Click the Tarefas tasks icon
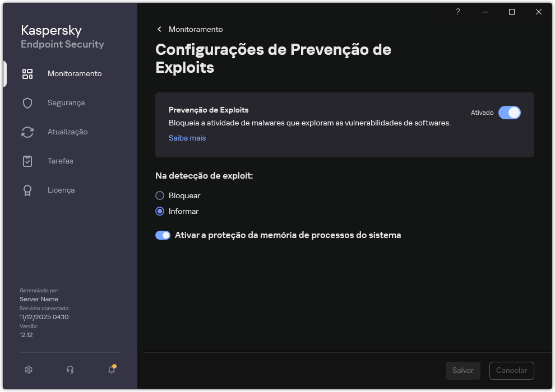Image resolution: width=555 pixels, height=392 pixels. [27, 161]
